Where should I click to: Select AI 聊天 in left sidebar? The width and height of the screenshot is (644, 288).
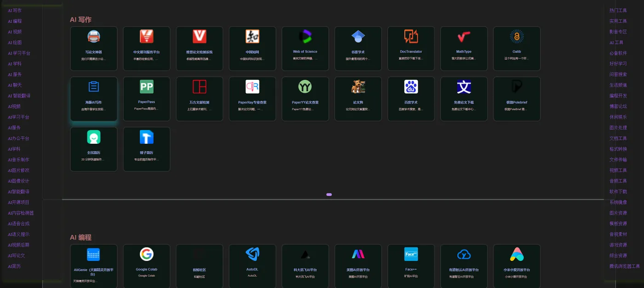pyautogui.click(x=15, y=85)
